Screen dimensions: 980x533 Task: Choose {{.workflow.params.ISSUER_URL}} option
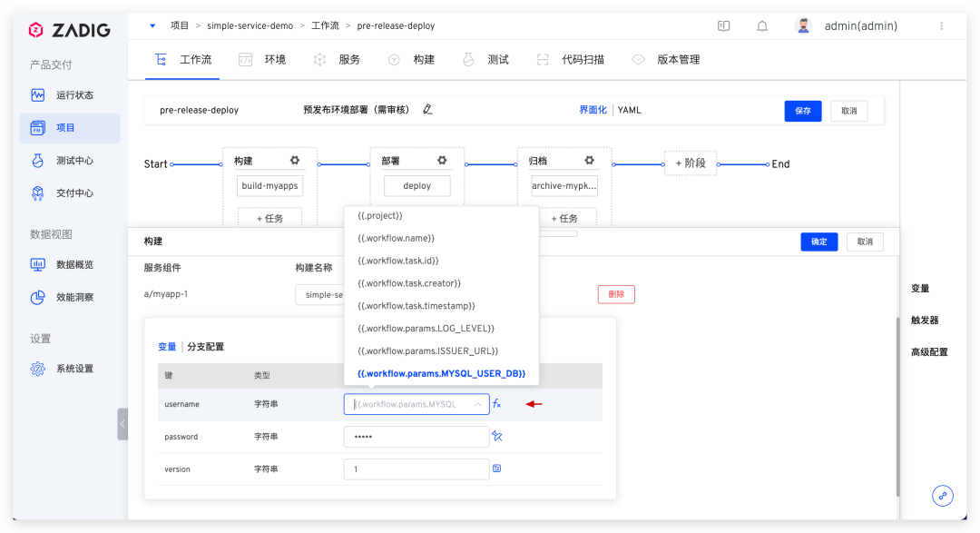click(442, 351)
